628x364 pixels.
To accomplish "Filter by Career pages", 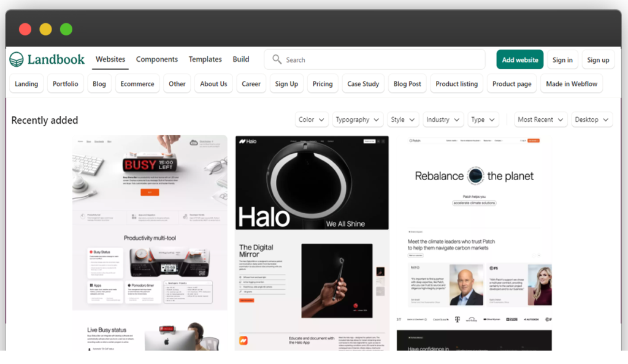I will coord(251,83).
